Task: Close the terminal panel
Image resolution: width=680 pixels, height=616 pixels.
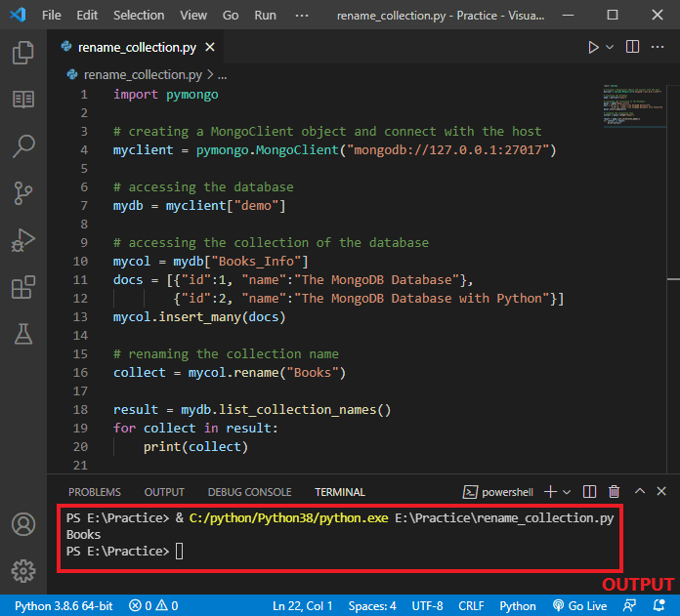Action: pos(661,491)
